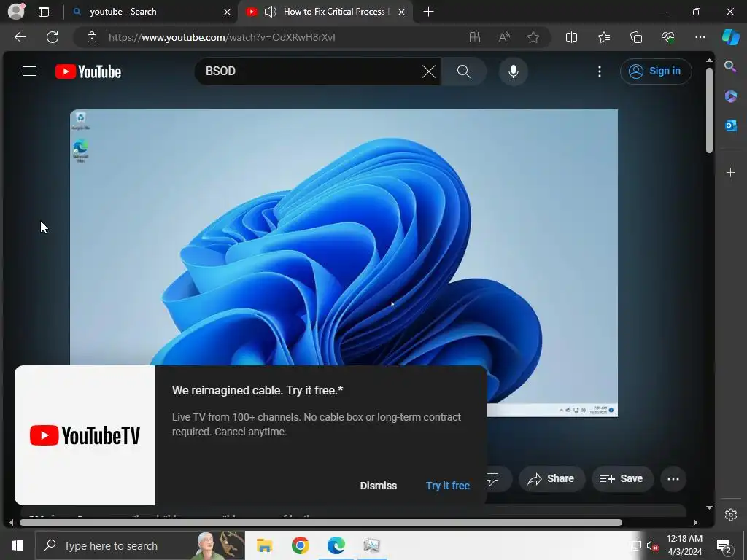Run search with magnifier button

[463, 71]
